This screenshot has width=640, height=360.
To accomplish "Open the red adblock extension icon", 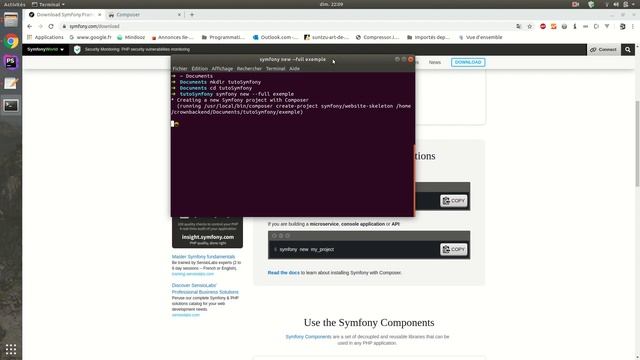I will (x=543, y=26).
